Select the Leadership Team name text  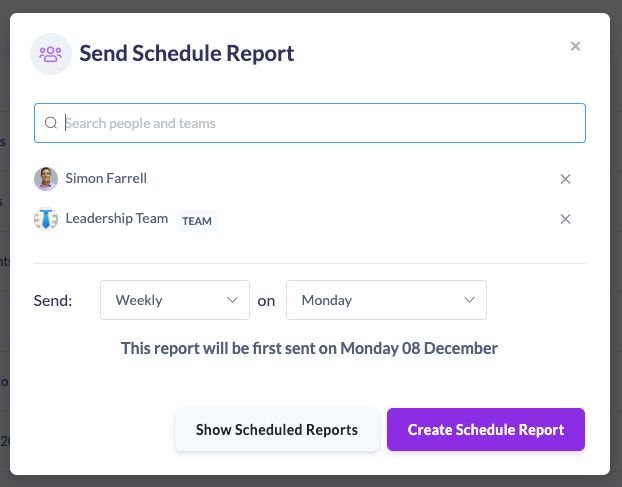pos(117,219)
